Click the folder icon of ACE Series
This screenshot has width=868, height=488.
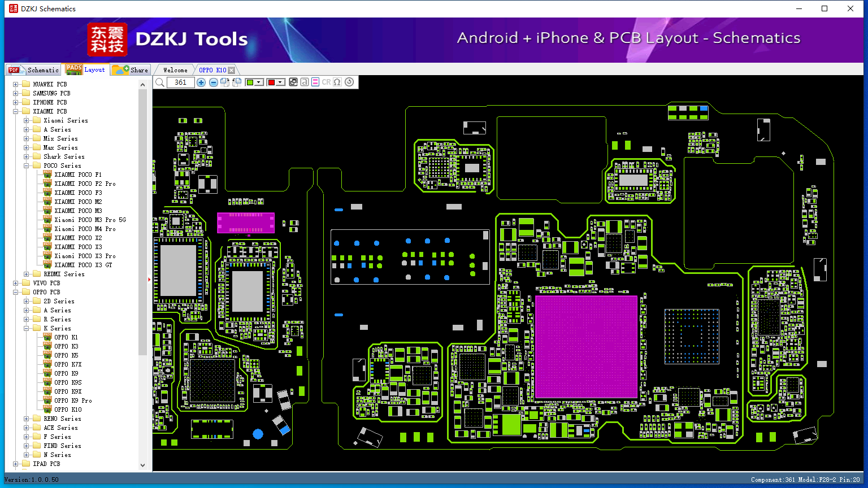point(37,428)
